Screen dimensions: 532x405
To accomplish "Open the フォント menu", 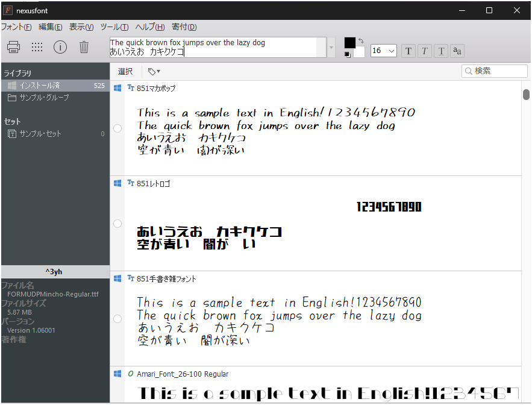I will tap(16, 27).
